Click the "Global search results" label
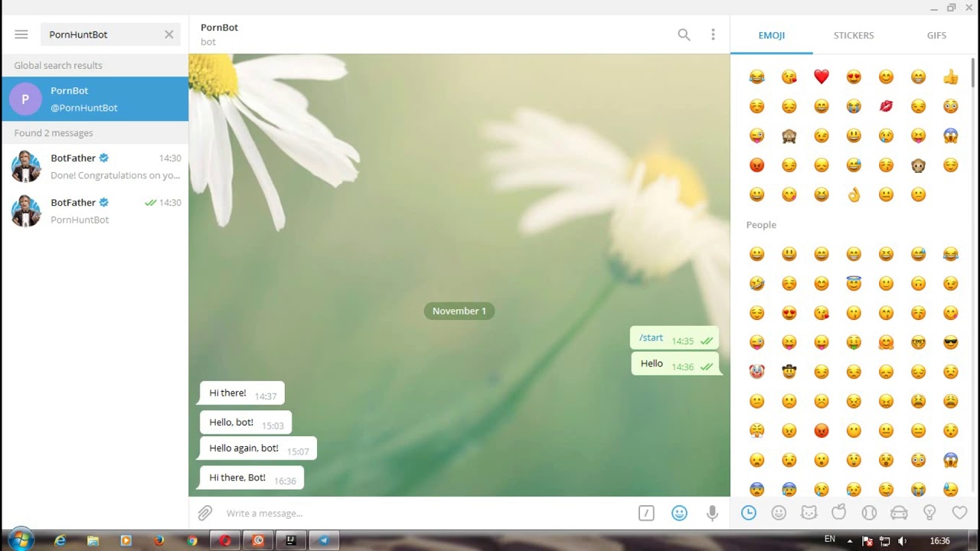This screenshot has width=980, height=551. pyautogui.click(x=58, y=66)
